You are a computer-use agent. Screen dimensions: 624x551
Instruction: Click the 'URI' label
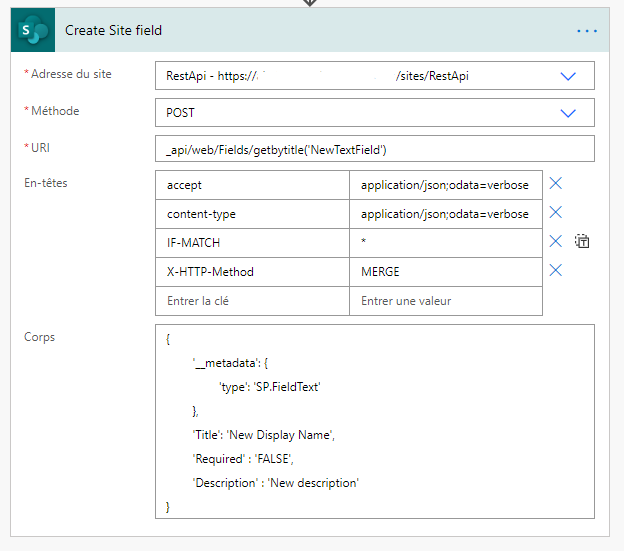coord(40,148)
